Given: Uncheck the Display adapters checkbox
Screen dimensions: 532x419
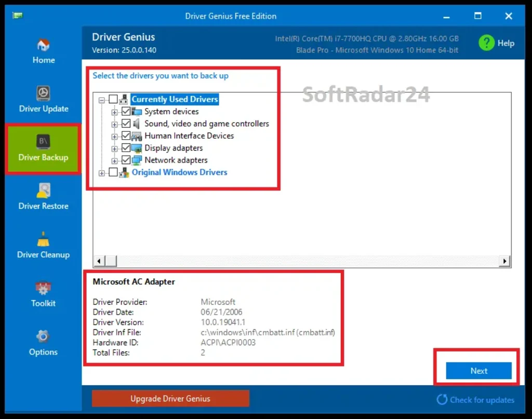Looking at the screenshot, I should click(126, 148).
